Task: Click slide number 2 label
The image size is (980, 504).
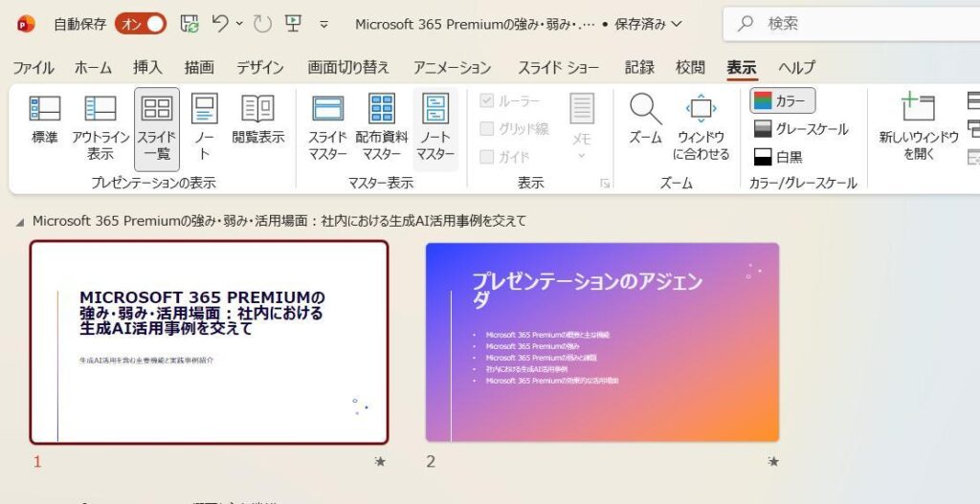Action: point(431,462)
